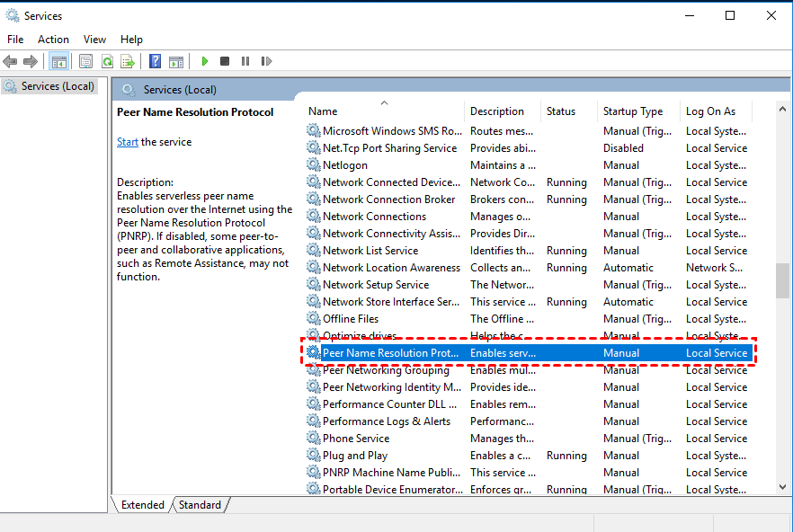Open the Action menu
Viewport: 793px width, 532px height.
(53, 40)
